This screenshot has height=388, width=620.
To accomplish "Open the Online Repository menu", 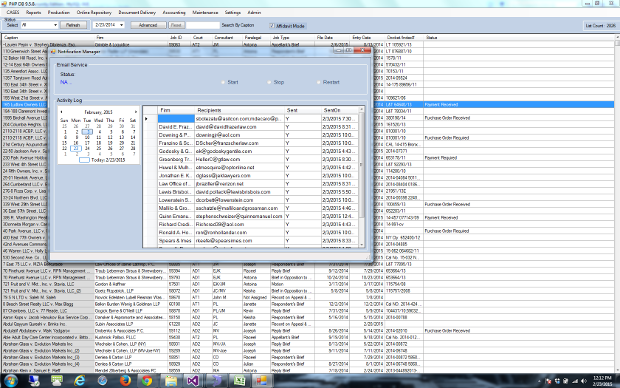I will pyautogui.click(x=94, y=13).
